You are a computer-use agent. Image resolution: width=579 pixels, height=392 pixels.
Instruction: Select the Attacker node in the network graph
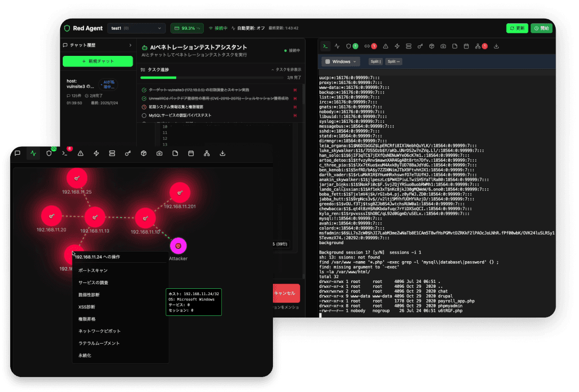[179, 246]
